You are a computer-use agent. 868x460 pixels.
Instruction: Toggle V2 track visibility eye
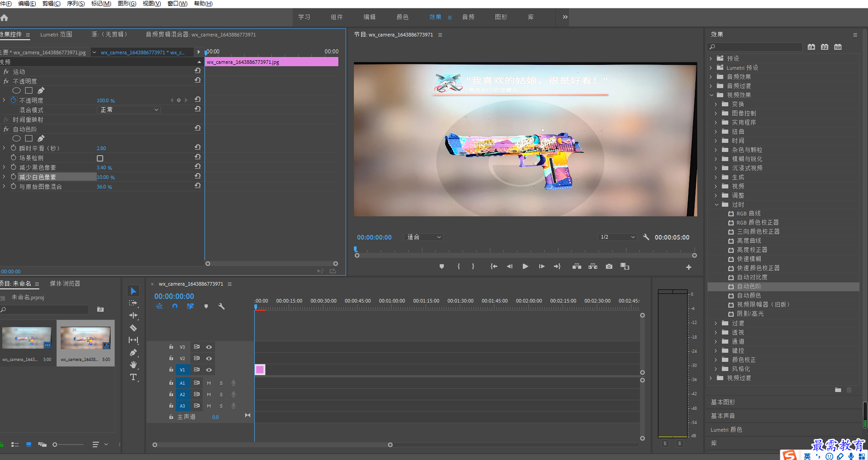coord(209,358)
